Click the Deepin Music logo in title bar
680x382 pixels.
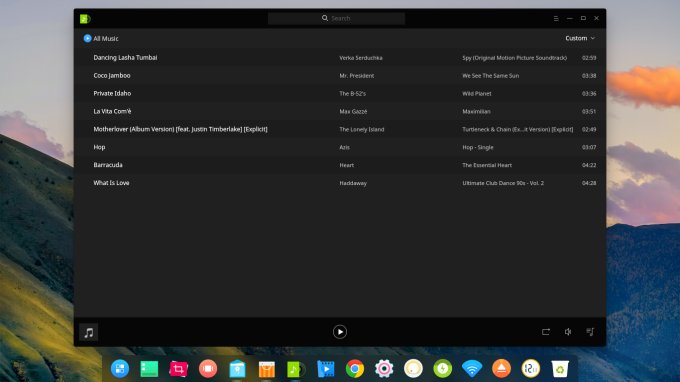tap(85, 19)
